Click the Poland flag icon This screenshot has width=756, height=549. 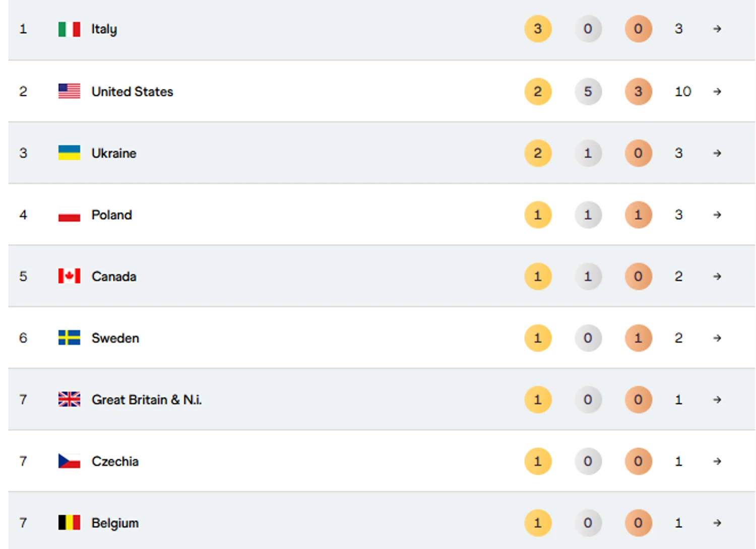coord(69,216)
